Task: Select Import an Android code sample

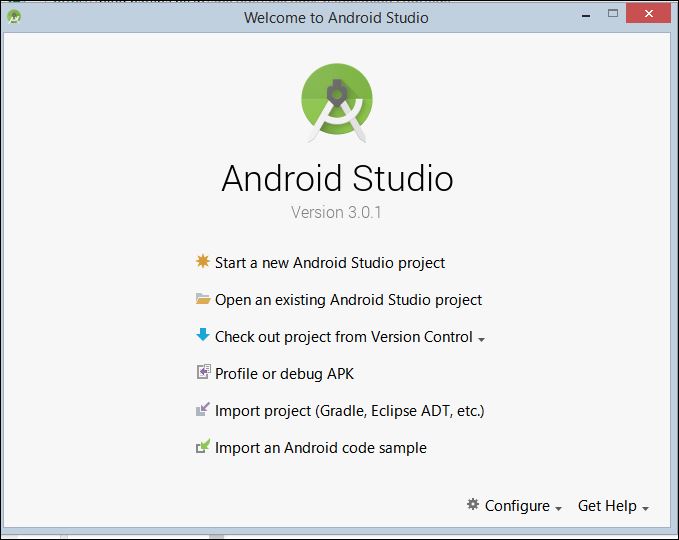Action: [320, 448]
